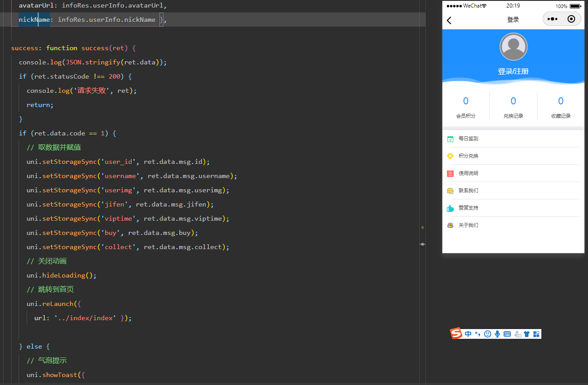Click the Sogou S logo icon
The height and width of the screenshot is (385, 588).
coord(457,333)
